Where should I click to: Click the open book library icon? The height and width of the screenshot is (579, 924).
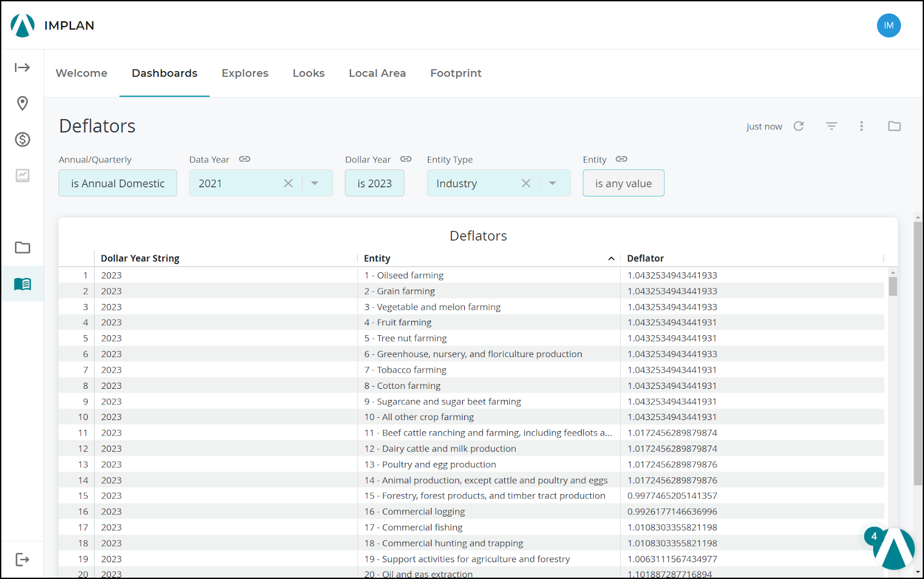point(23,284)
